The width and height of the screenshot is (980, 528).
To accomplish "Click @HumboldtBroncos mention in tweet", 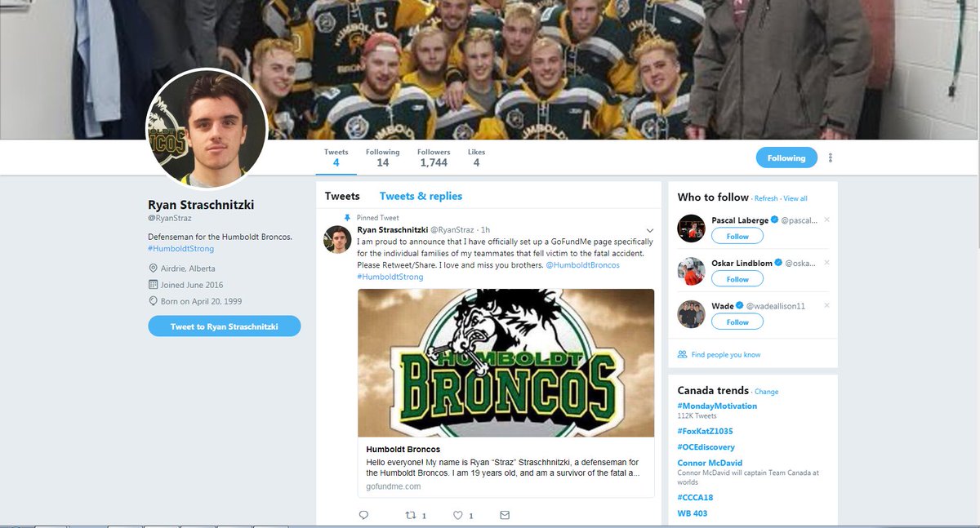I will coord(582,265).
